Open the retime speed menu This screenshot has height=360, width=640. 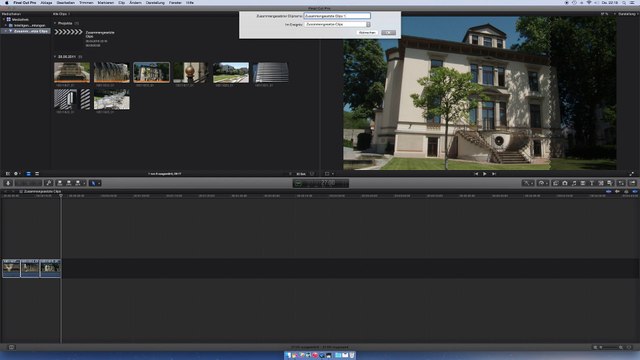[x=542, y=183]
